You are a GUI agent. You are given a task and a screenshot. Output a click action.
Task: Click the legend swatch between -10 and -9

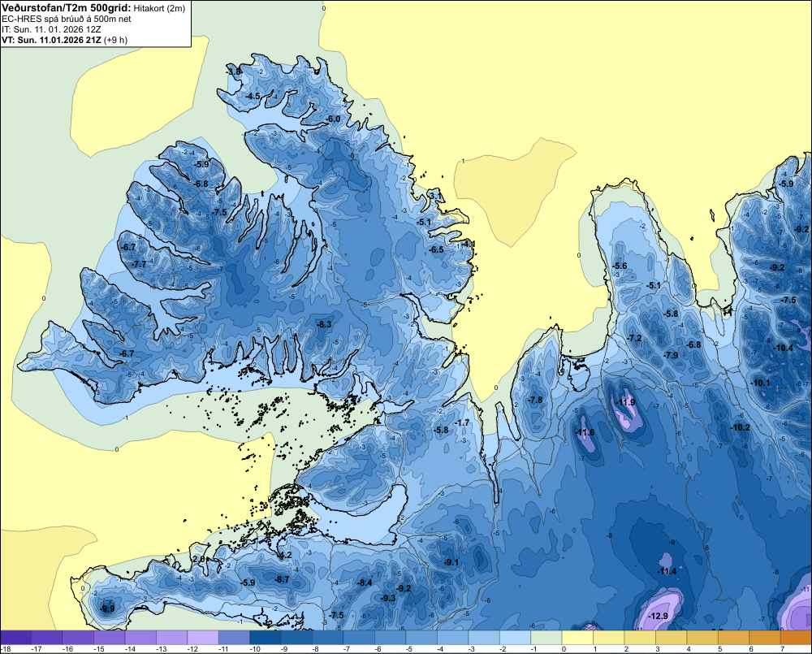(266, 637)
